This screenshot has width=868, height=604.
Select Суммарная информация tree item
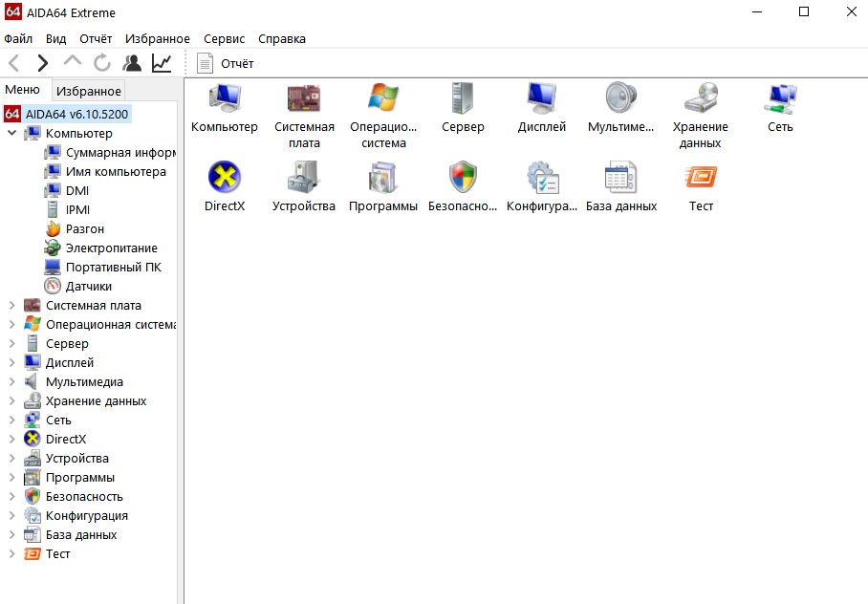pyautogui.click(x=119, y=153)
